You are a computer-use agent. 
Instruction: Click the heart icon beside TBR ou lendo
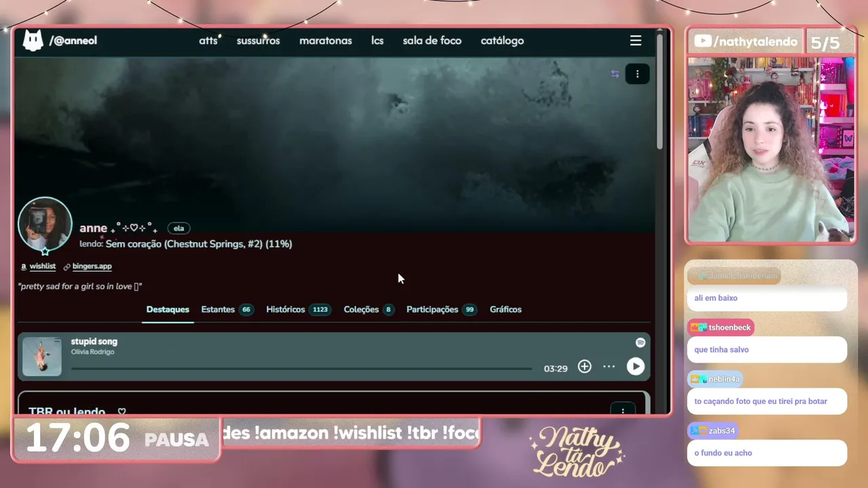[122, 411]
